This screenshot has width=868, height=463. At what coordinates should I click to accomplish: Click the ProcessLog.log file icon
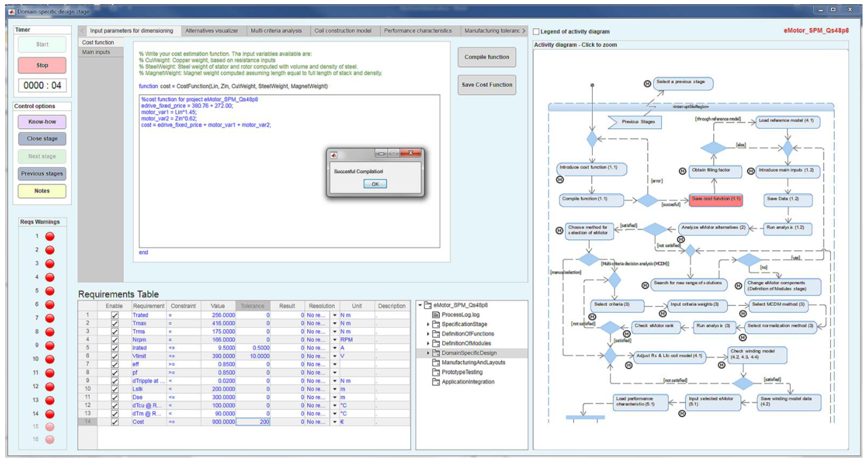click(x=436, y=314)
